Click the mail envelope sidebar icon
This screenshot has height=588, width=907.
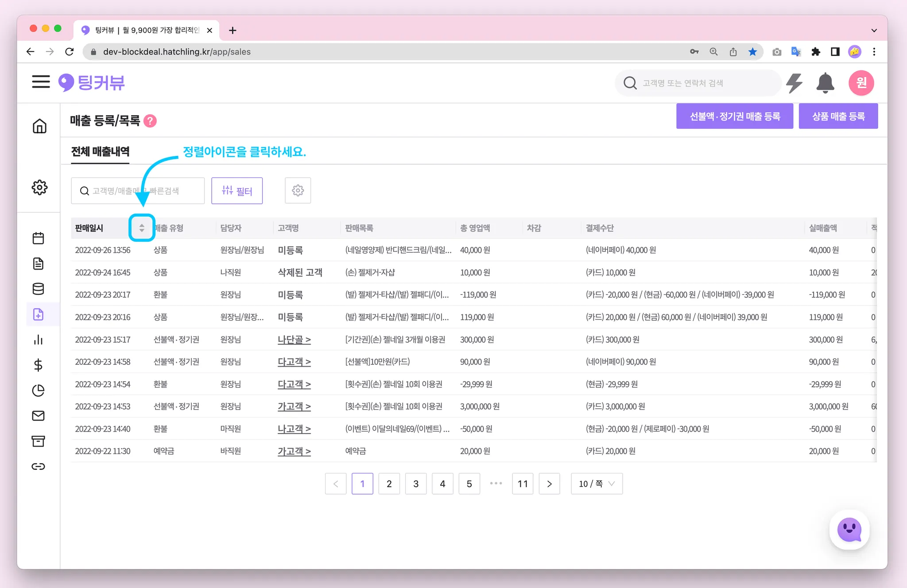39,416
